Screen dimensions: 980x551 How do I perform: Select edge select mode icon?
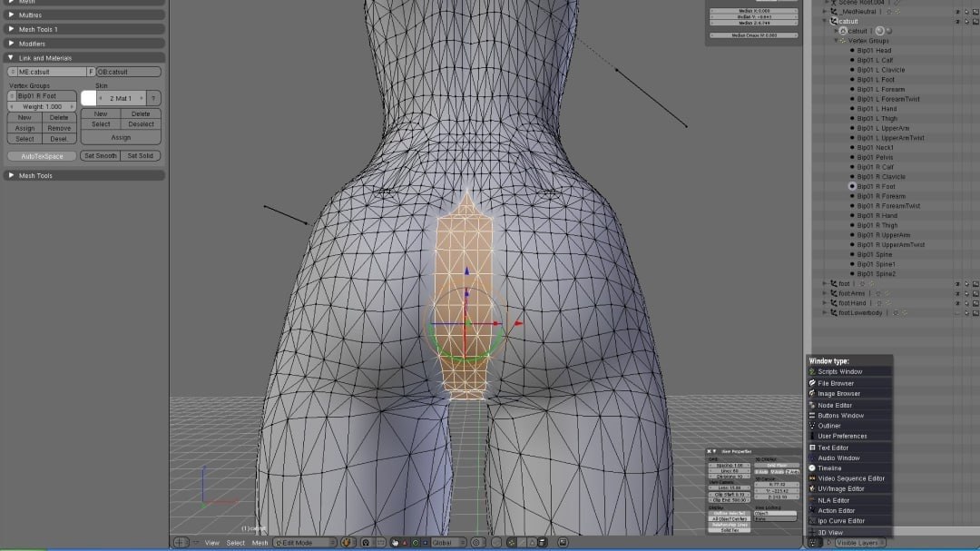pos(521,542)
